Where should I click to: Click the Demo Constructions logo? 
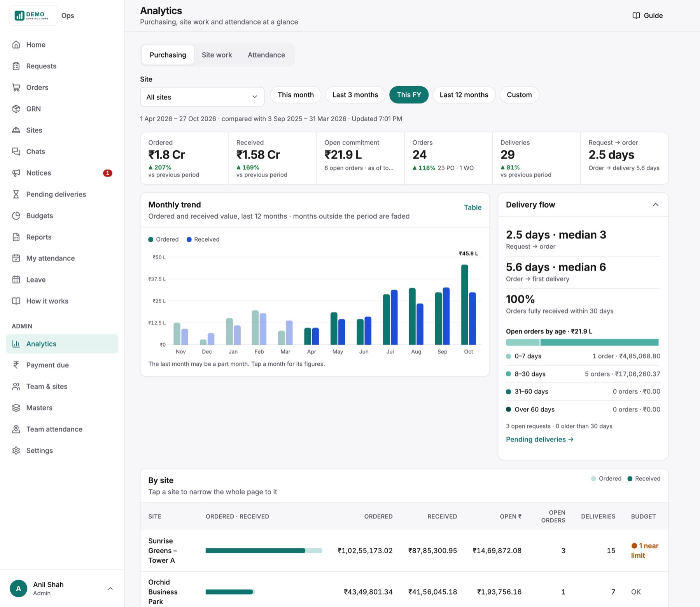click(x=33, y=16)
